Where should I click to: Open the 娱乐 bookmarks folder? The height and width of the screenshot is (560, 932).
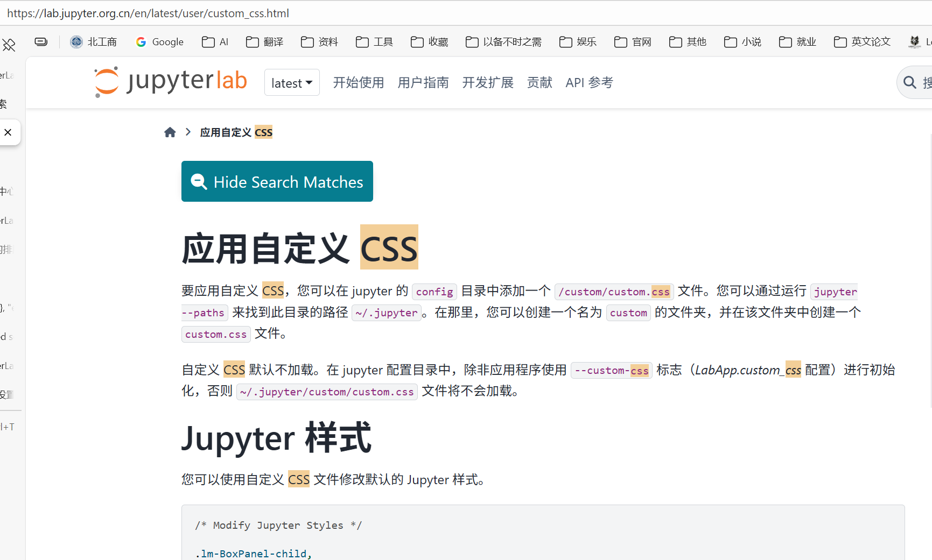pyautogui.click(x=578, y=42)
